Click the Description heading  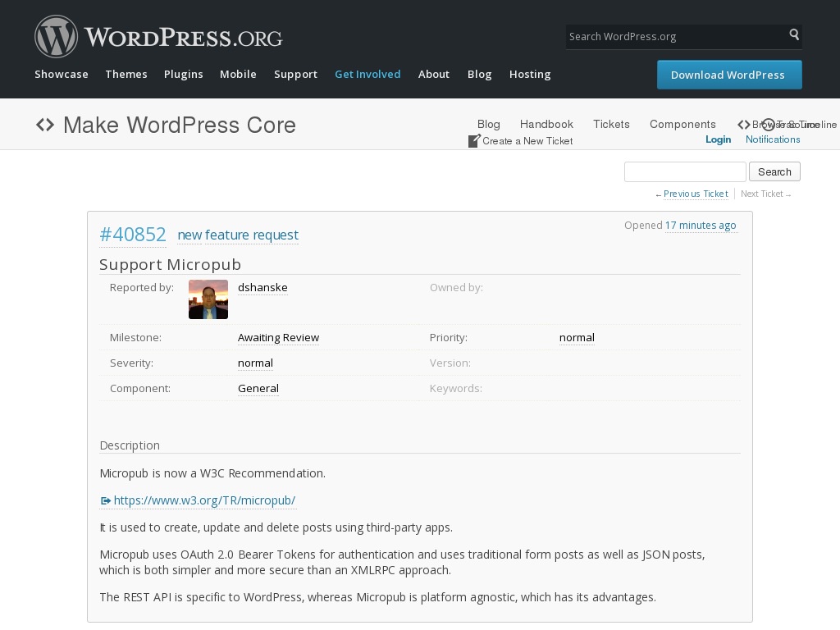(130, 445)
